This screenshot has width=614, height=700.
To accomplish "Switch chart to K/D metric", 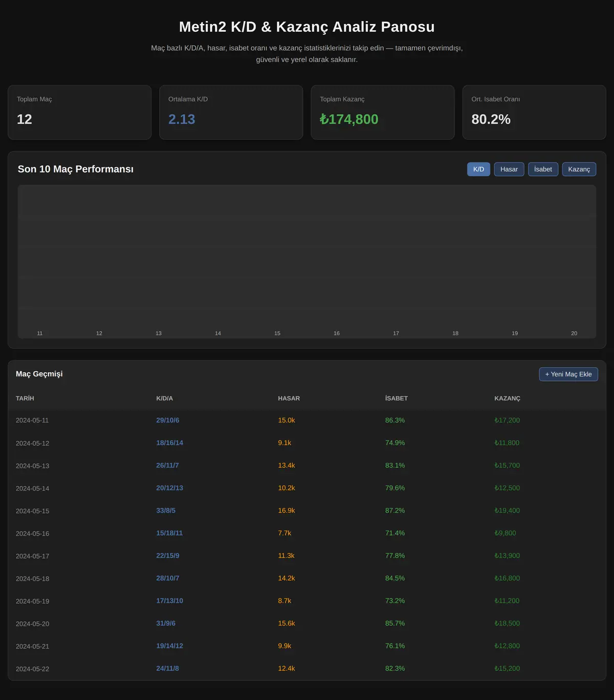I will coord(478,169).
